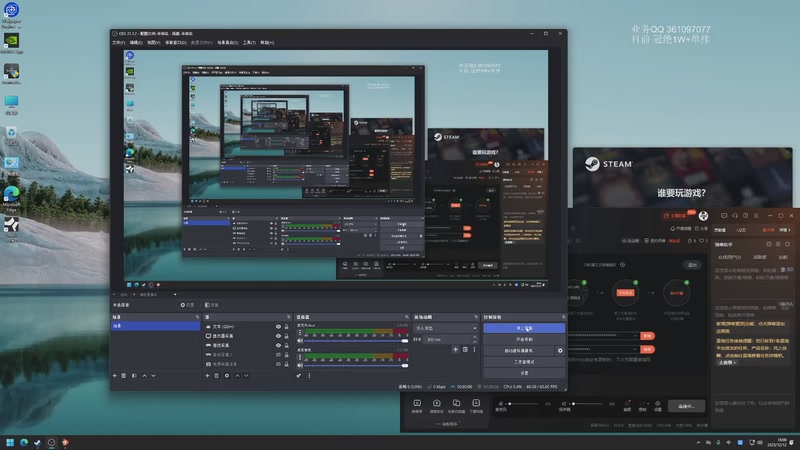This screenshot has width=800, height=450.
Task: Add a new scene with the plus icon
Action: [114, 376]
